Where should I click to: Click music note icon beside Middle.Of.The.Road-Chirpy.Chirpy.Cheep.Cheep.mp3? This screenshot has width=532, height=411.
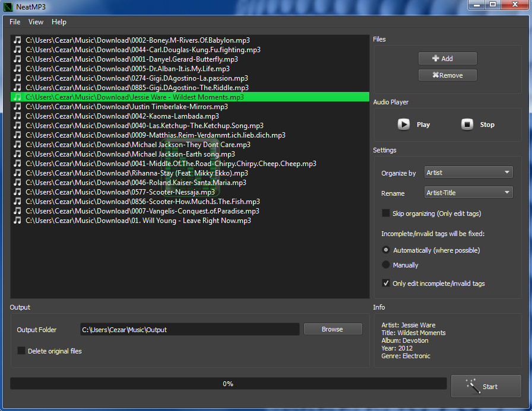(x=17, y=163)
